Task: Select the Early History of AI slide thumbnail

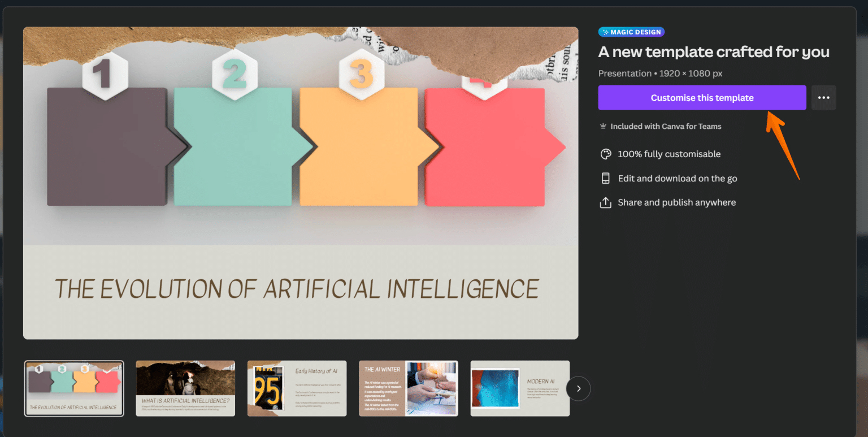Action: [297, 388]
